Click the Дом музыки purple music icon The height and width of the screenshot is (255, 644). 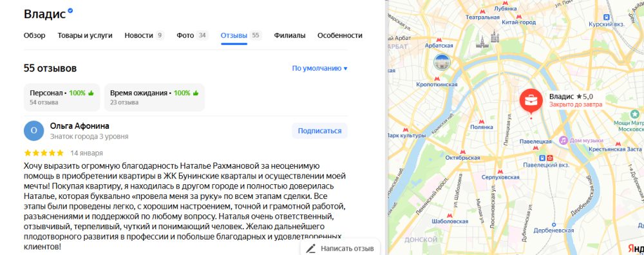563,140
